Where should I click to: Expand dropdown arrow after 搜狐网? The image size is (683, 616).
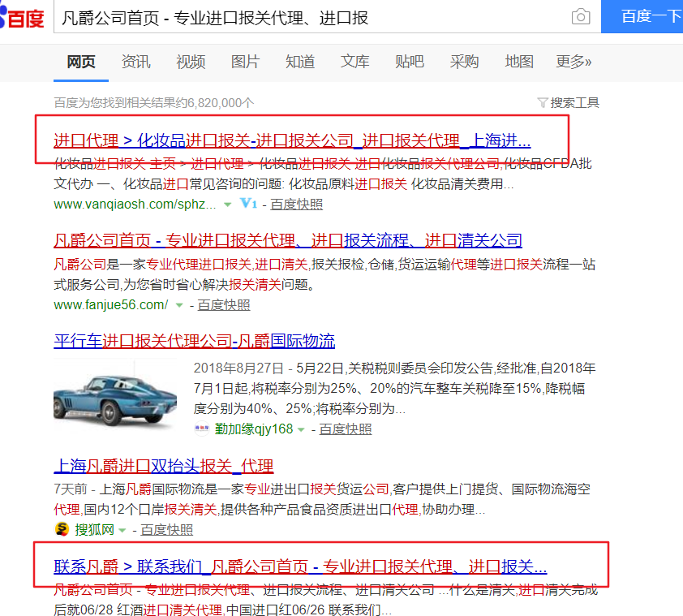click(122, 530)
